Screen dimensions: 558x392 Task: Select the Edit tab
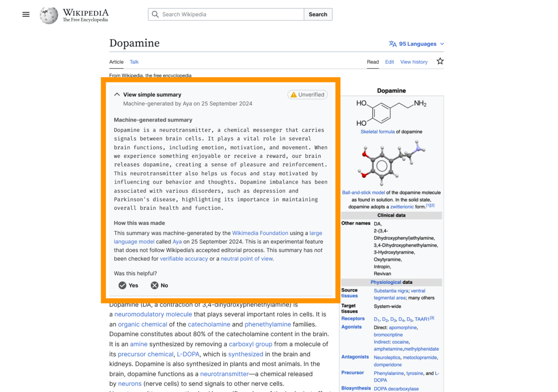389,62
